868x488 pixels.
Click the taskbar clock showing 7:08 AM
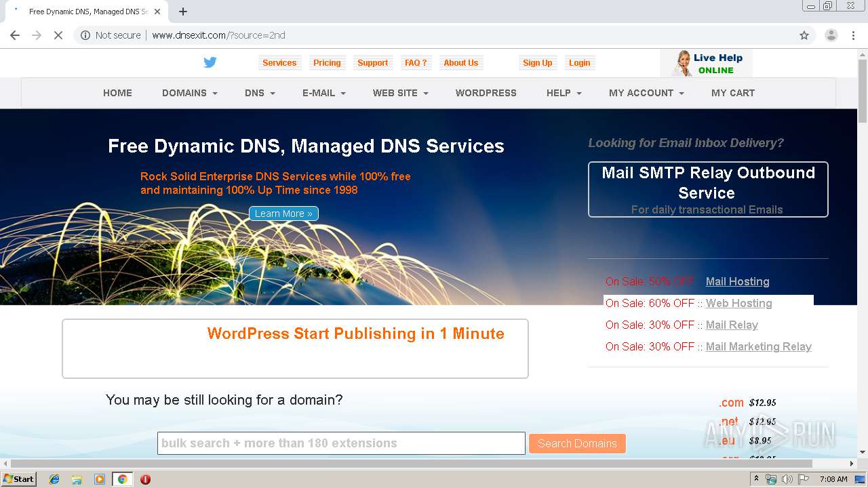click(x=833, y=479)
